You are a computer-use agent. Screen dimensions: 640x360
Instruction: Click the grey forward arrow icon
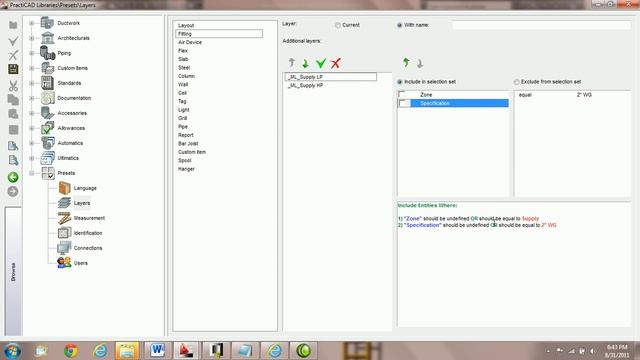click(x=13, y=191)
